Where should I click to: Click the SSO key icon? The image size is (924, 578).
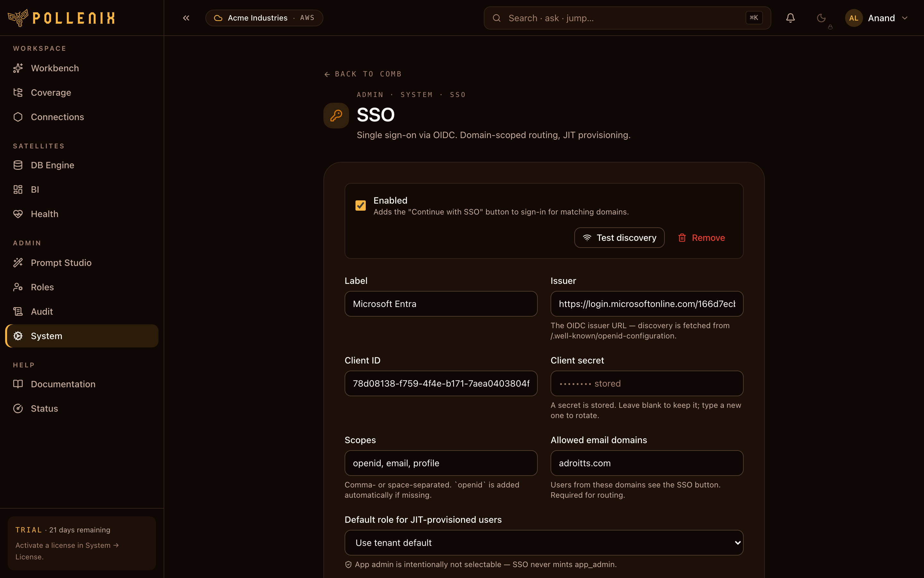[336, 116]
